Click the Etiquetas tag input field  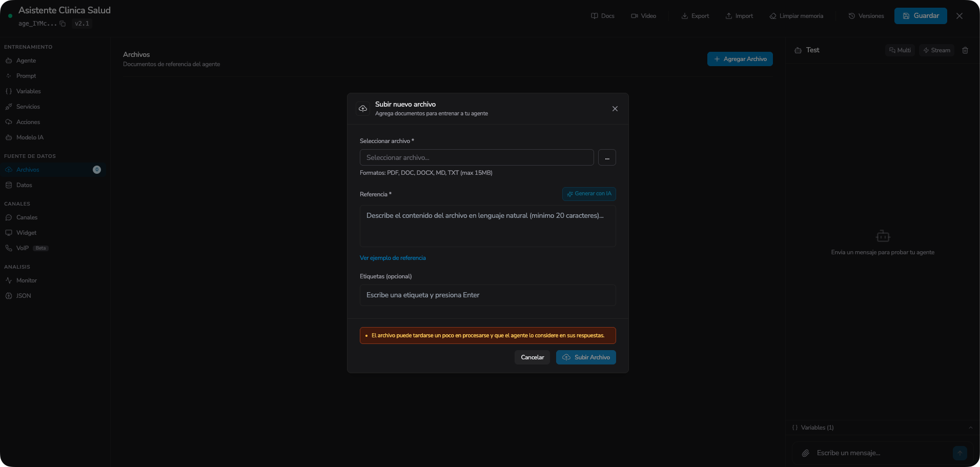488,295
